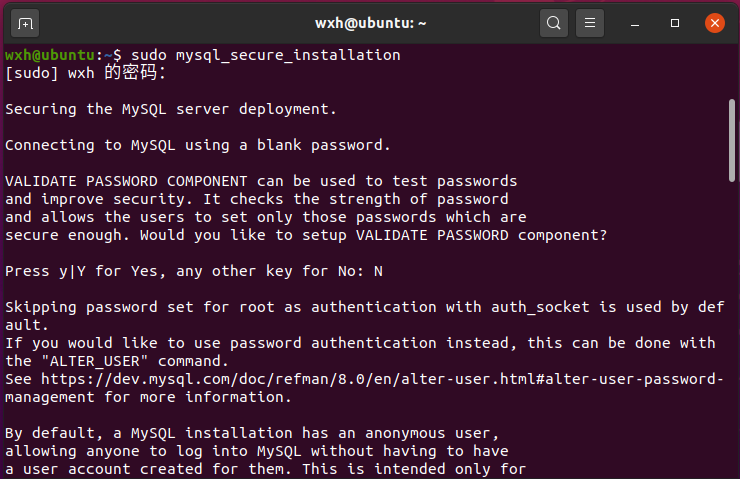The image size is (740, 479).
Task: Open the terminal hamburger menu
Action: click(x=590, y=22)
